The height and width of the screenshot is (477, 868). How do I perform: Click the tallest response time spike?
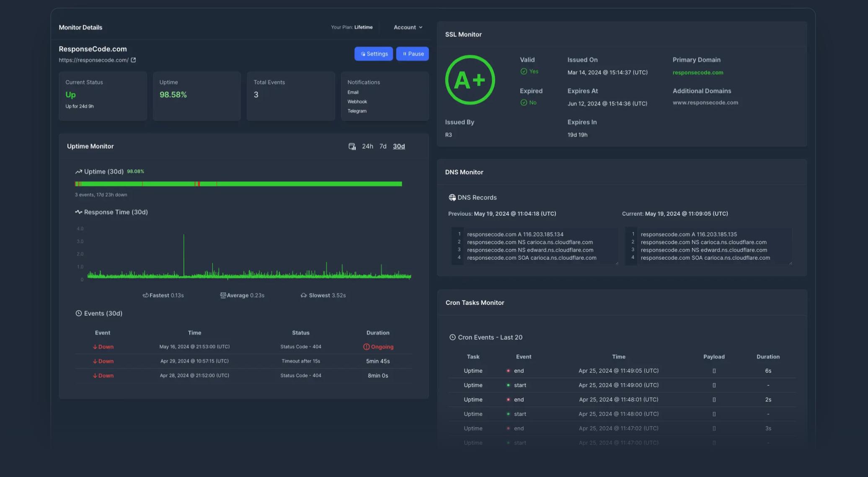click(183, 247)
